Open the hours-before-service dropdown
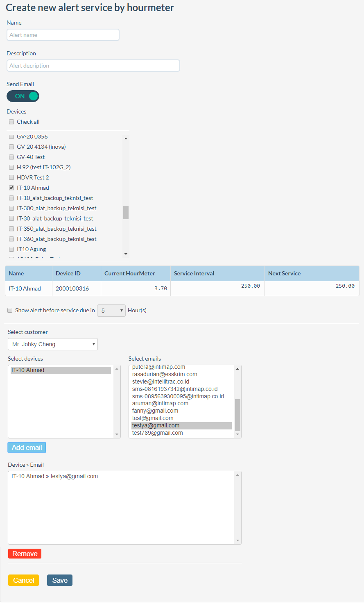 (111, 311)
